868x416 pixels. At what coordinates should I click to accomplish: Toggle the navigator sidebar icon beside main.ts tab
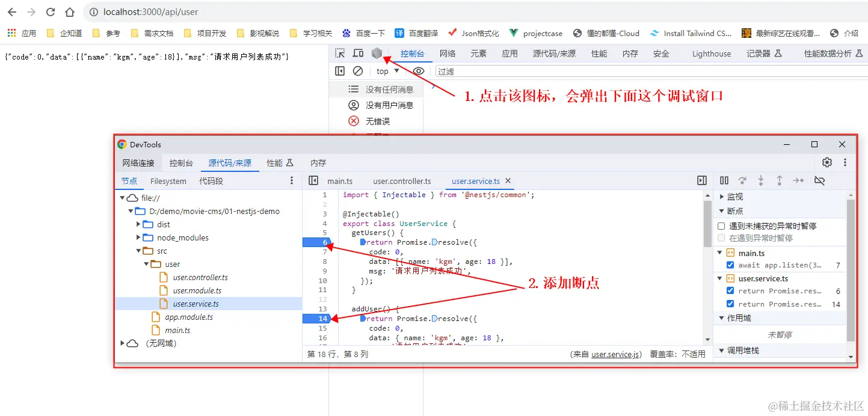click(x=313, y=180)
